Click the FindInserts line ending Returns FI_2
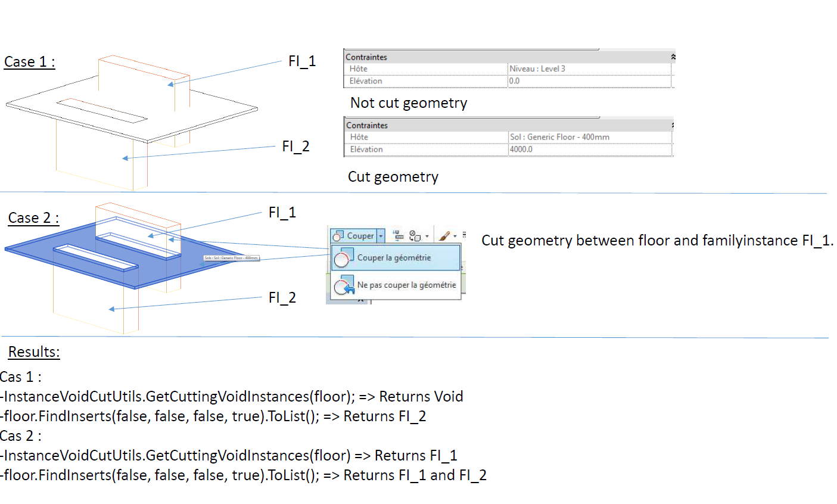The image size is (837, 504). [213, 416]
